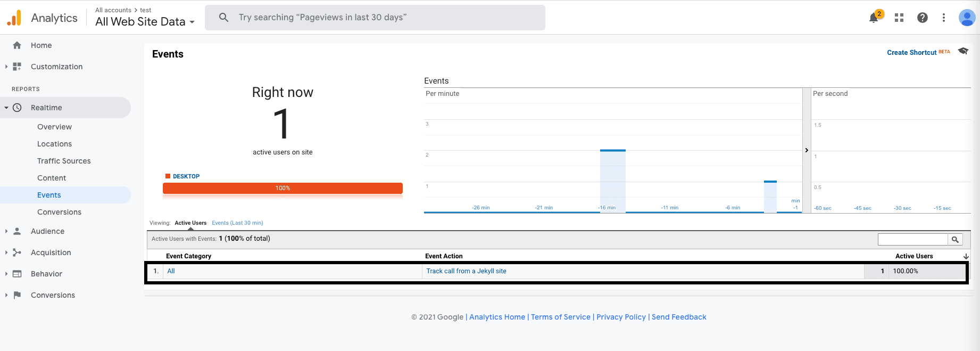Viewport: 980px width, 351px height.
Task: Click the help question mark icon
Action: 923,18
